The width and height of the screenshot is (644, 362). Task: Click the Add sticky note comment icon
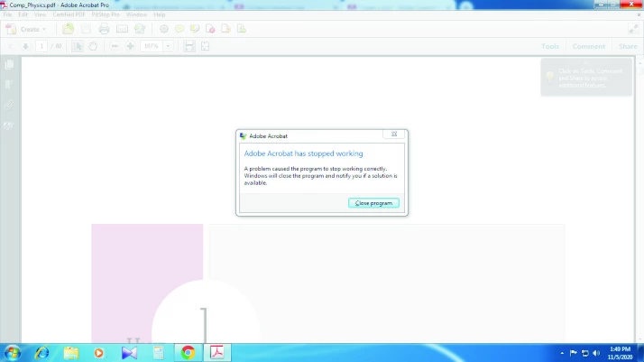(179, 29)
